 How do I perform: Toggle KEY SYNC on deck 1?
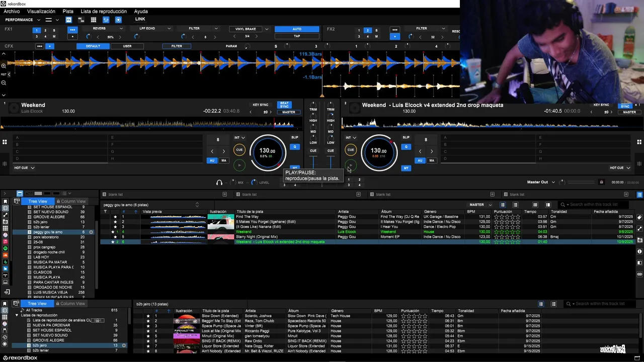click(260, 105)
